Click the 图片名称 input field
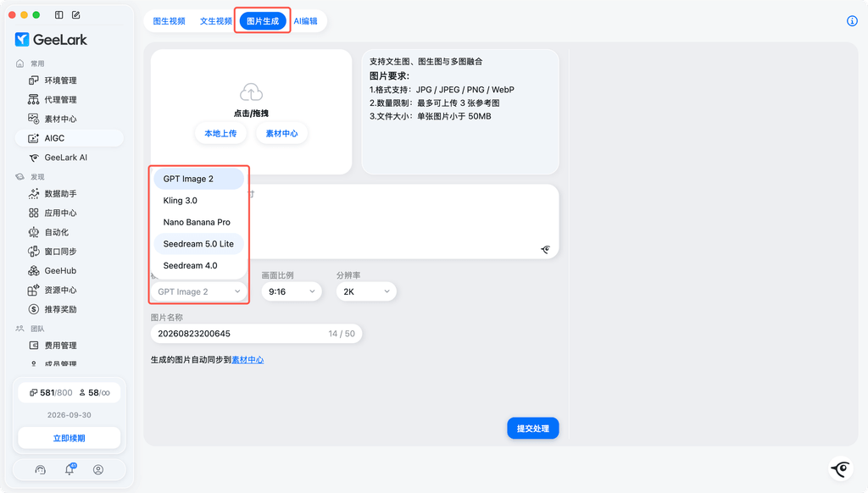This screenshot has width=868, height=493. pyautogui.click(x=256, y=334)
